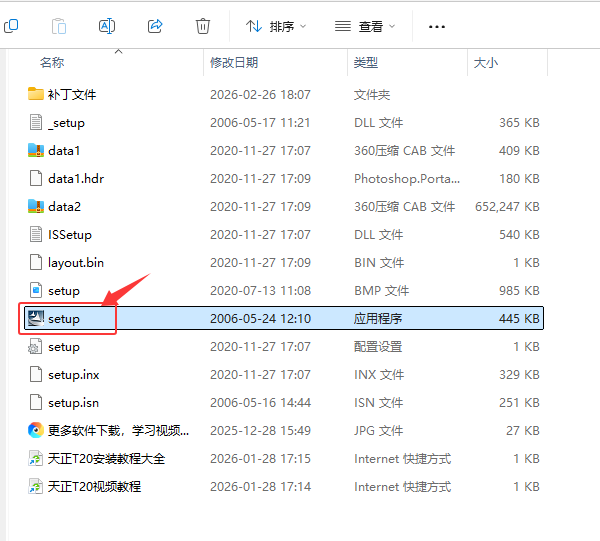Click the 652,247 KB size value

[x=507, y=207]
